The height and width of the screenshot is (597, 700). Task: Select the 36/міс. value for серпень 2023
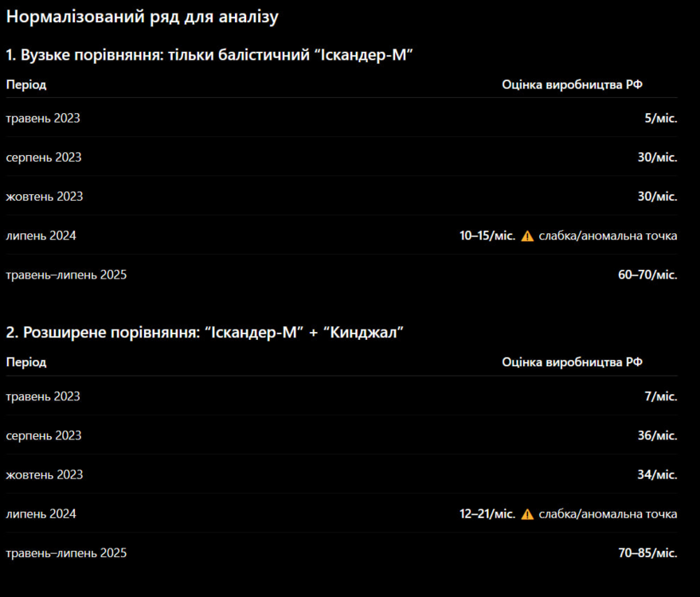[x=658, y=435]
